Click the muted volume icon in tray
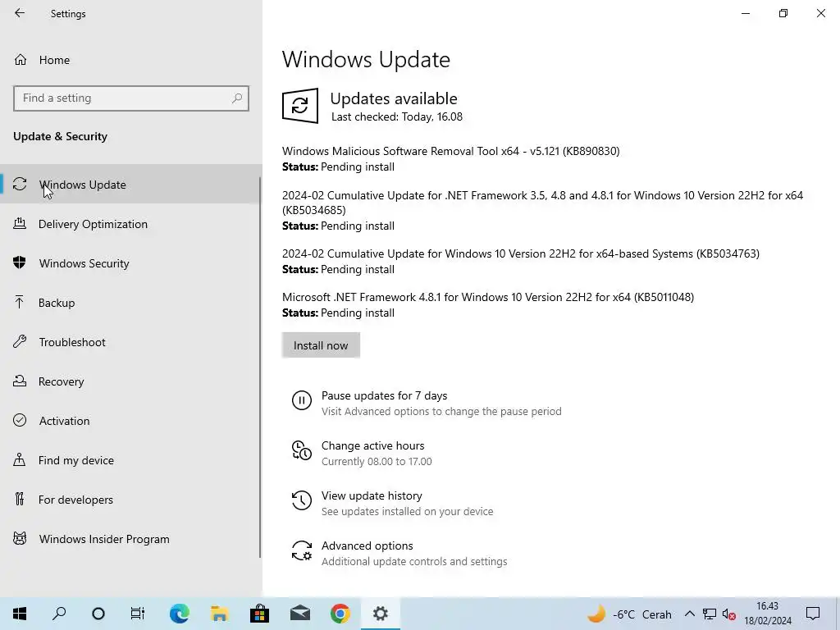The image size is (840, 630). [728, 614]
